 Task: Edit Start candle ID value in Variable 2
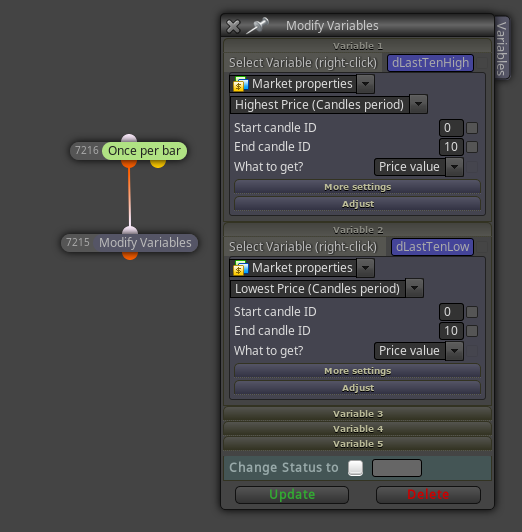(451, 312)
